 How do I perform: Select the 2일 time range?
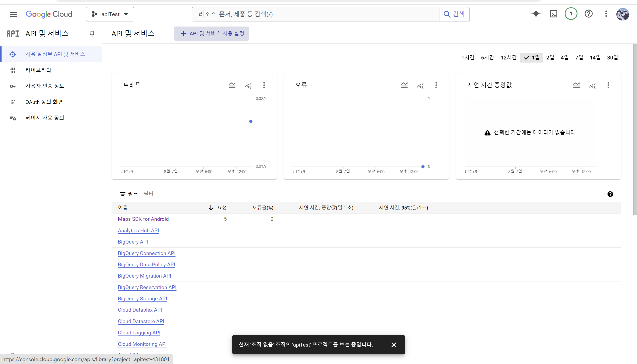[550, 58]
